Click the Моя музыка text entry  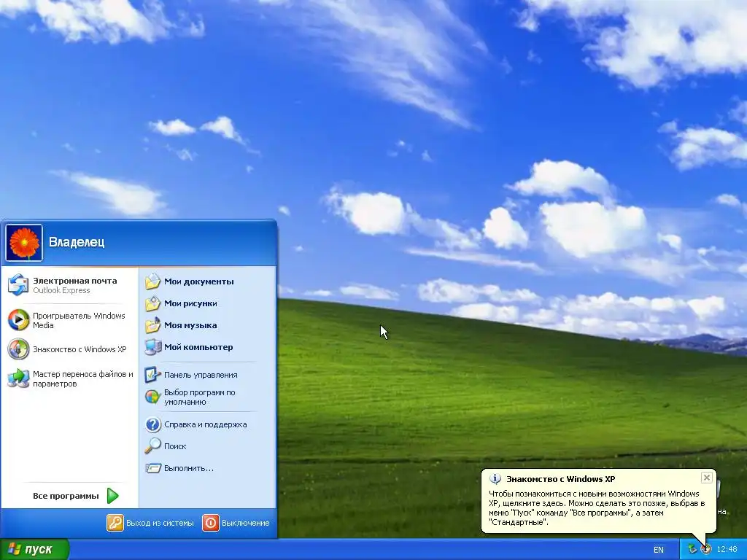pyautogui.click(x=190, y=325)
